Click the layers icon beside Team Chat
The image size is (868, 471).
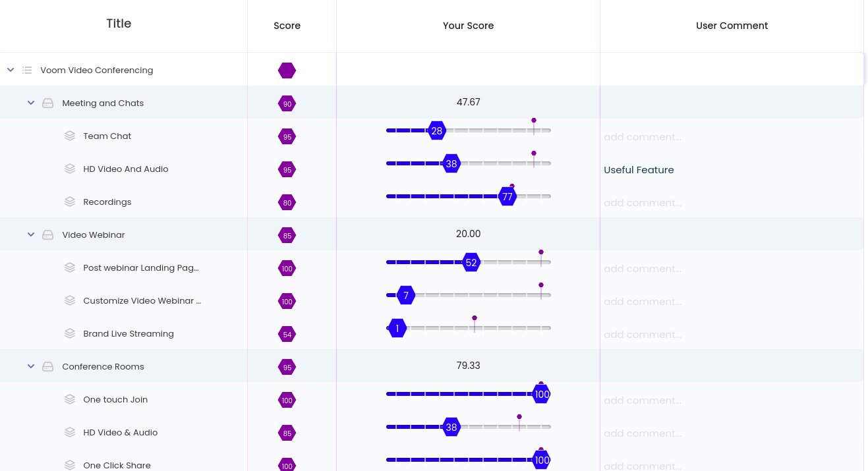pos(70,136)
